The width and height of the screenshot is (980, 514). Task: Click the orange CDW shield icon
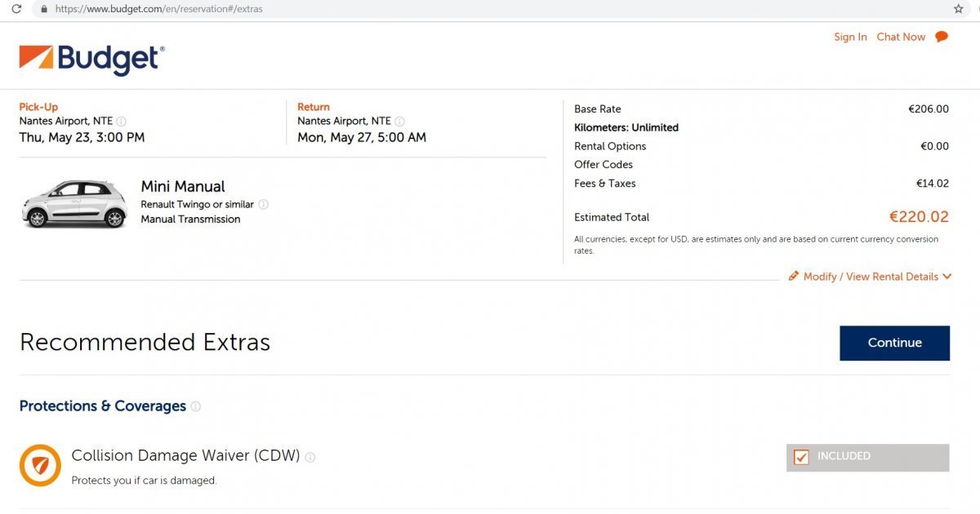click(x=40, y=465)
